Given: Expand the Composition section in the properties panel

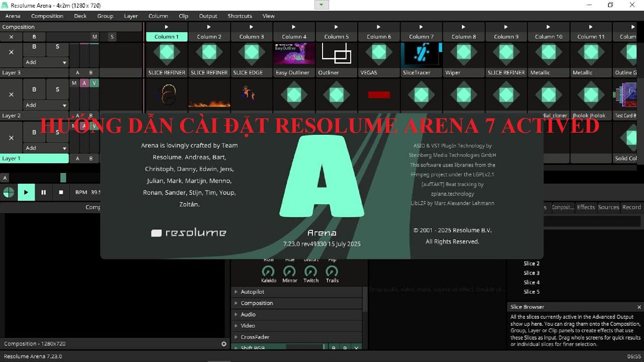Looking at the screenshot, I should point(297,303).
